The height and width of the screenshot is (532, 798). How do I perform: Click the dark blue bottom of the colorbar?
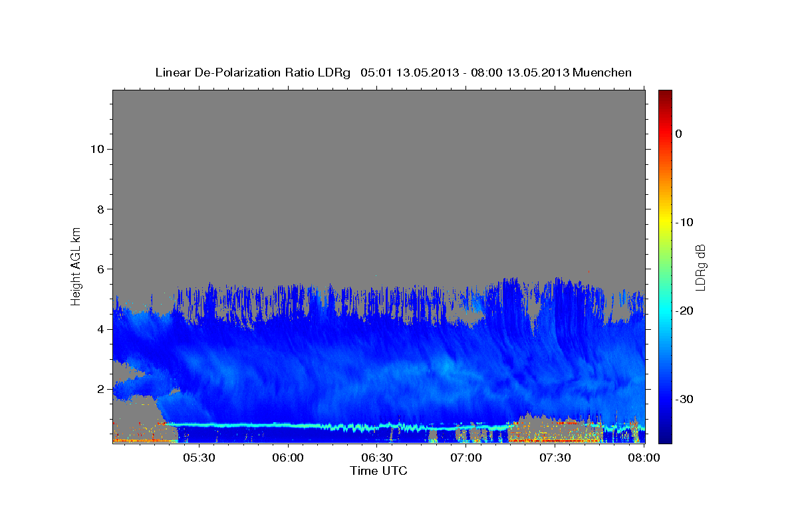[x=665, y=436]
